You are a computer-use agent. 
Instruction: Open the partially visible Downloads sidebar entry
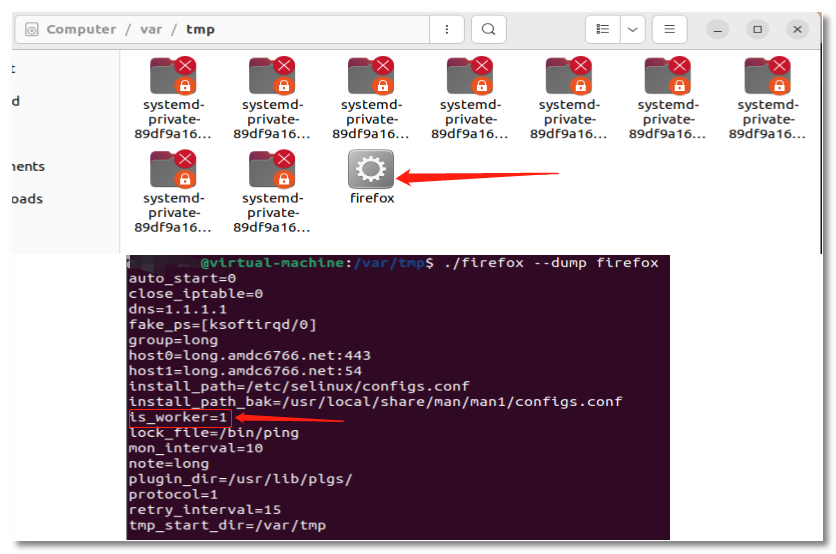pos(27,199)
